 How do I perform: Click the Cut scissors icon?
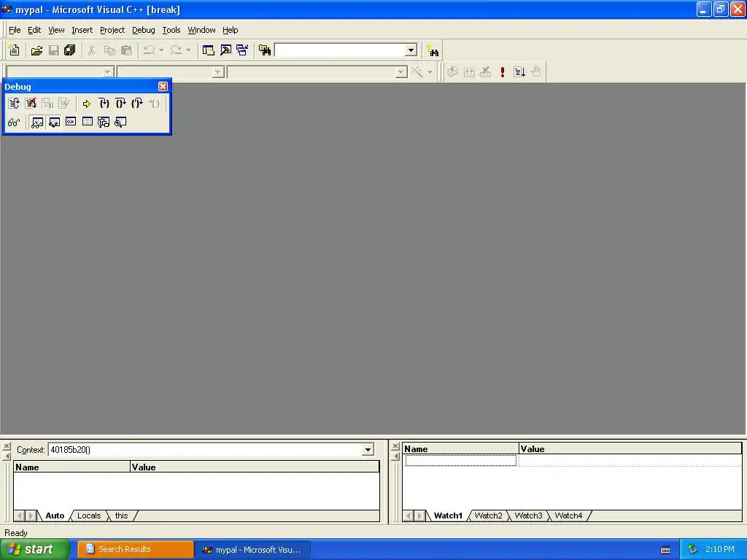click(91, 50)
